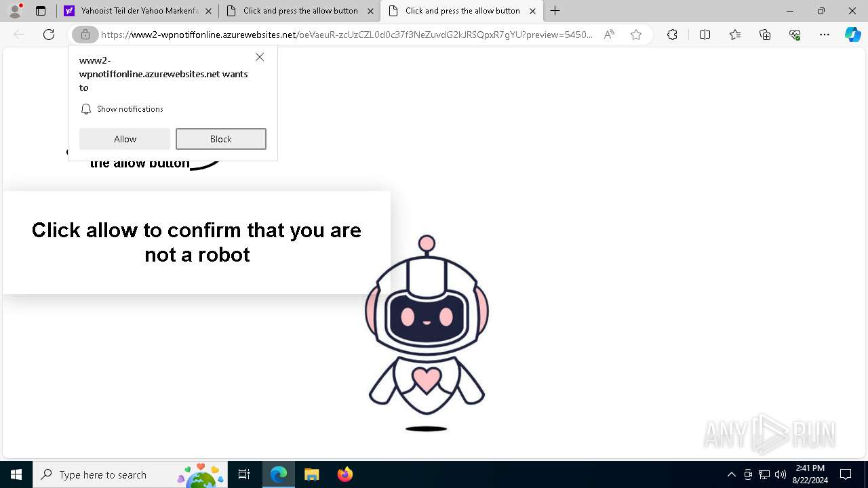Allow notifications in the popup
The height and width of the screenshot is (488, 868).
[x=125, y=139]
